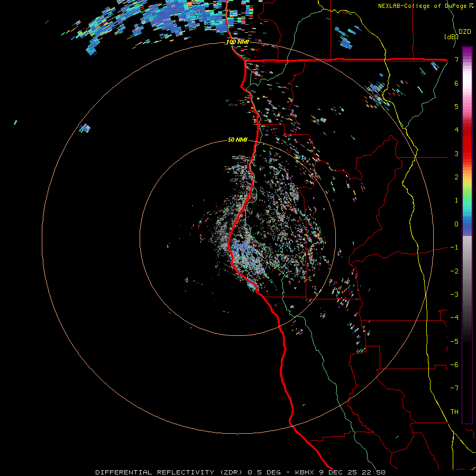Click the legend value 2
The height and width of the screenshot is (476, 476).
tap(456, 177)
